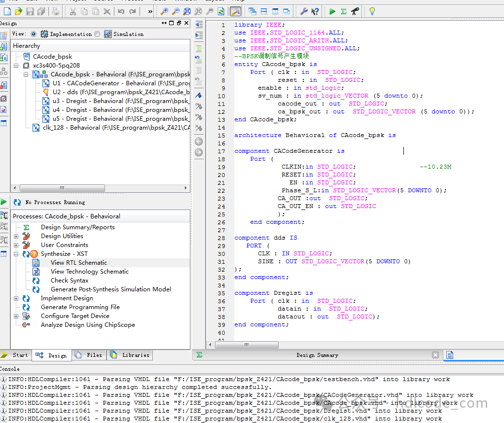Click the green Run process toolbar icon
Screen dimensions: 504x423
(332, 11)
